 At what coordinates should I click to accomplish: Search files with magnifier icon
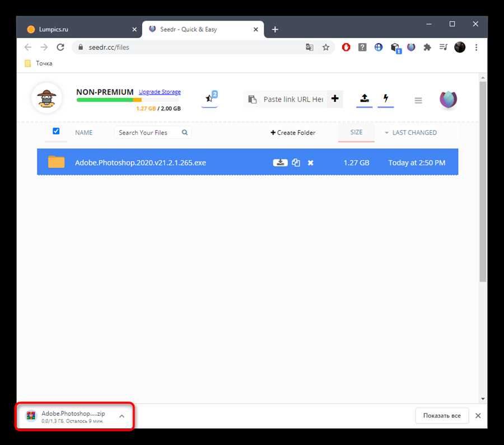point(184,132)
